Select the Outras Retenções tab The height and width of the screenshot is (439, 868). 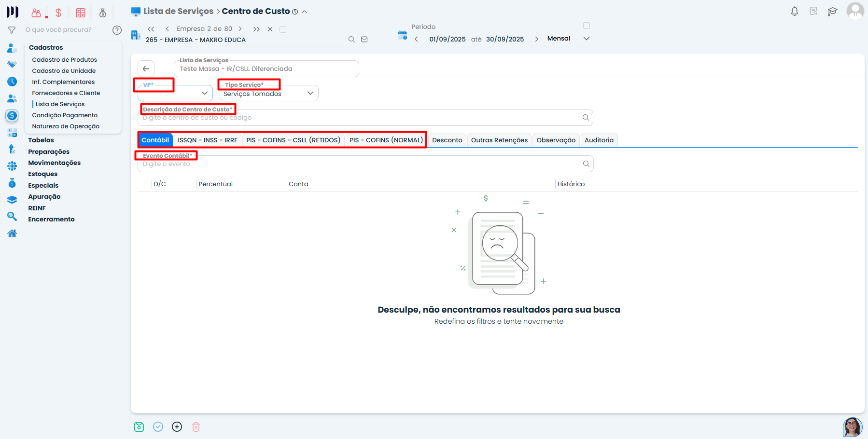[499, 140]
